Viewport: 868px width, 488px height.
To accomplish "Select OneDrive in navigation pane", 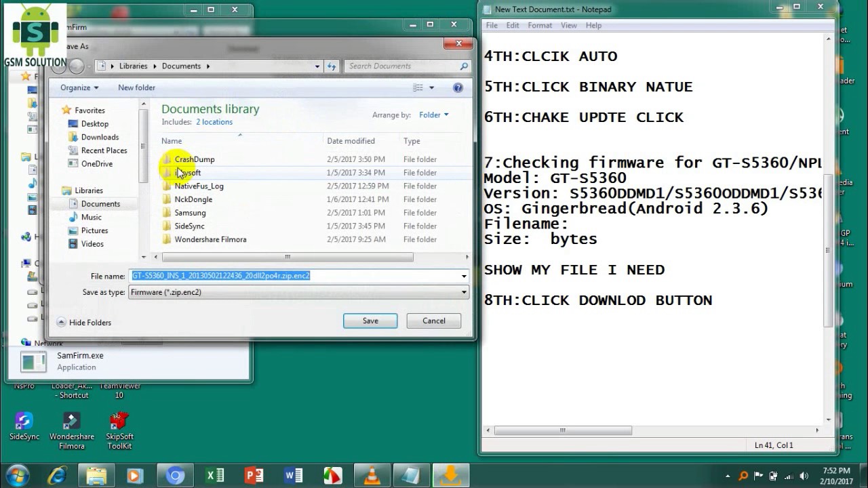I will pos(97,163).
